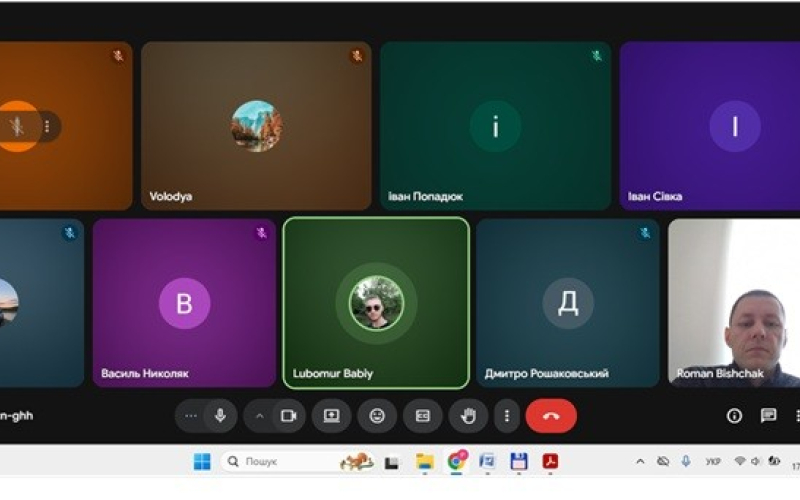Open the emoji reactions icon
800x500 pixels.
(377, 416)
